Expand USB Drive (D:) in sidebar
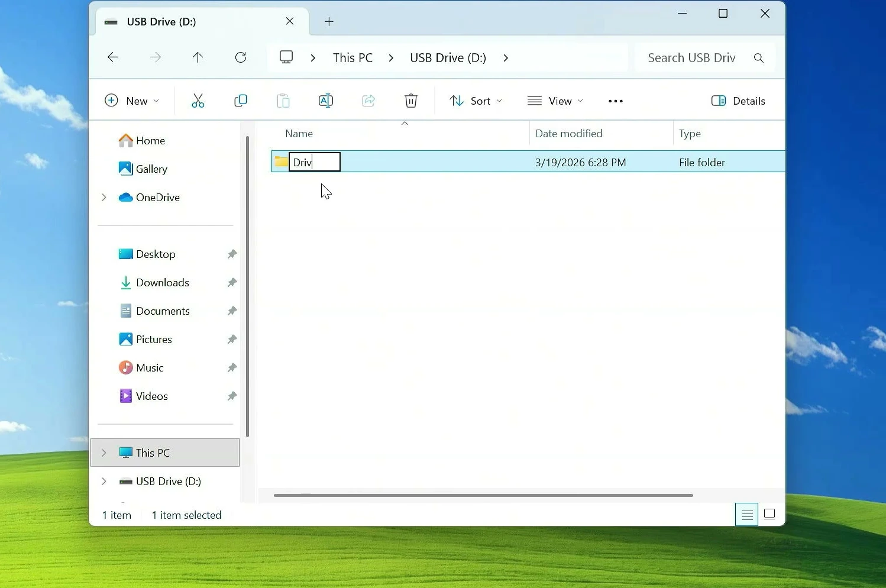Viewport: 886px width, 588px height. tap(104, 481)
